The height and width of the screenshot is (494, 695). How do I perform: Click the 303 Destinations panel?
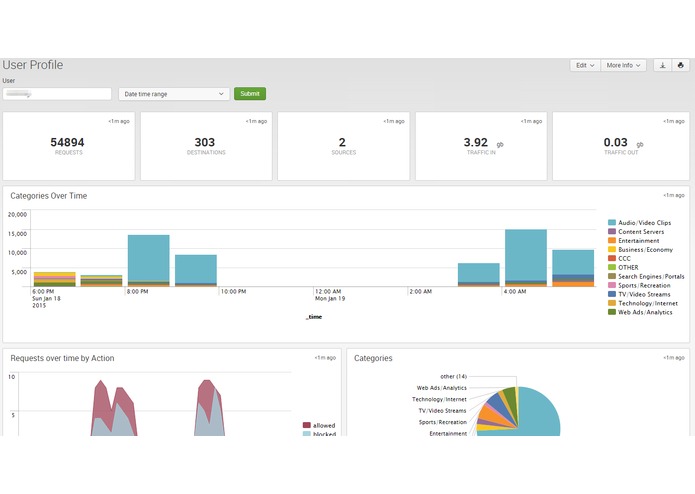click(x=206, y=146)
